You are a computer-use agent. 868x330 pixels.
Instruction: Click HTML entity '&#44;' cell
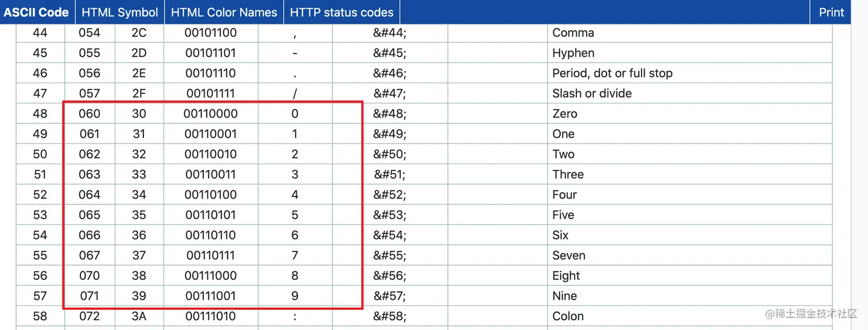[x=390, y=33]
